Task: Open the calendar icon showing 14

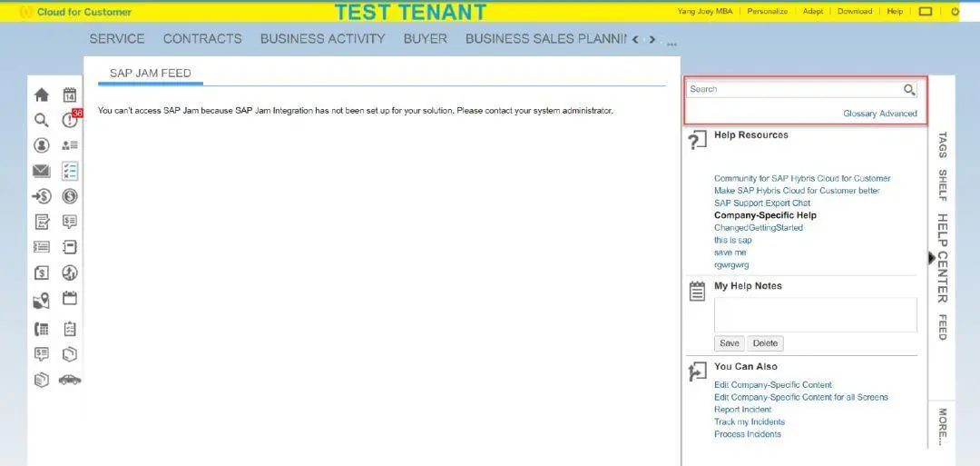Action: (70, 95)
